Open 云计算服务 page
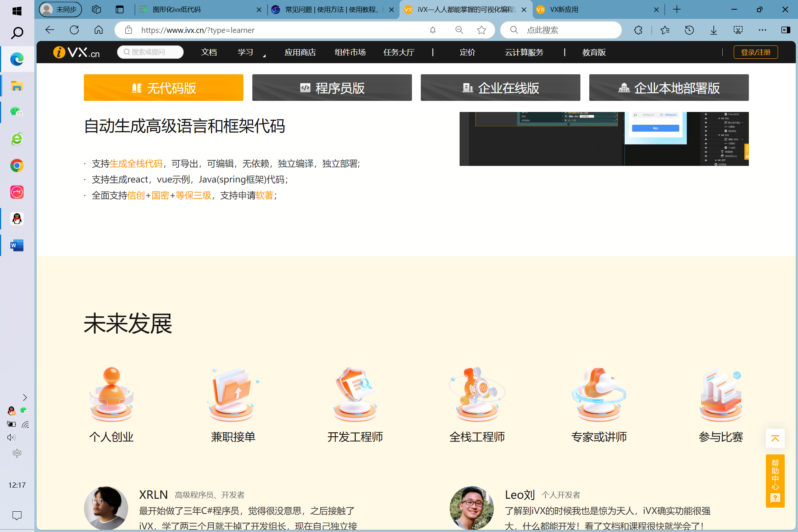The image size is (798, 532). [524, 52]
